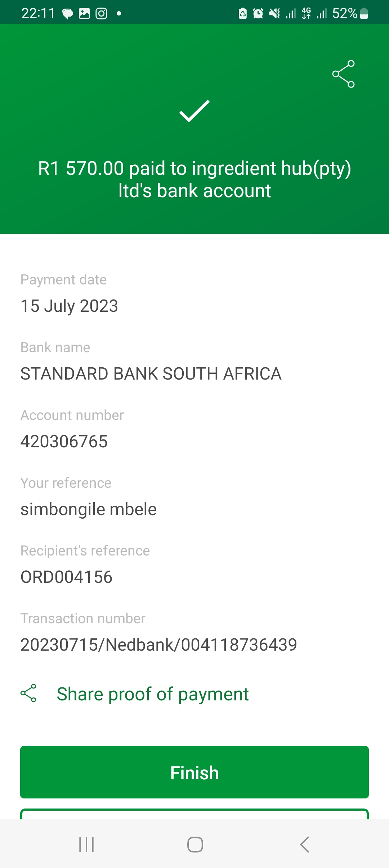The width and height of the screenshot is (389, 868).
Task: Tap the partially visible outlined button below Finish
Action: click(194, 814)
